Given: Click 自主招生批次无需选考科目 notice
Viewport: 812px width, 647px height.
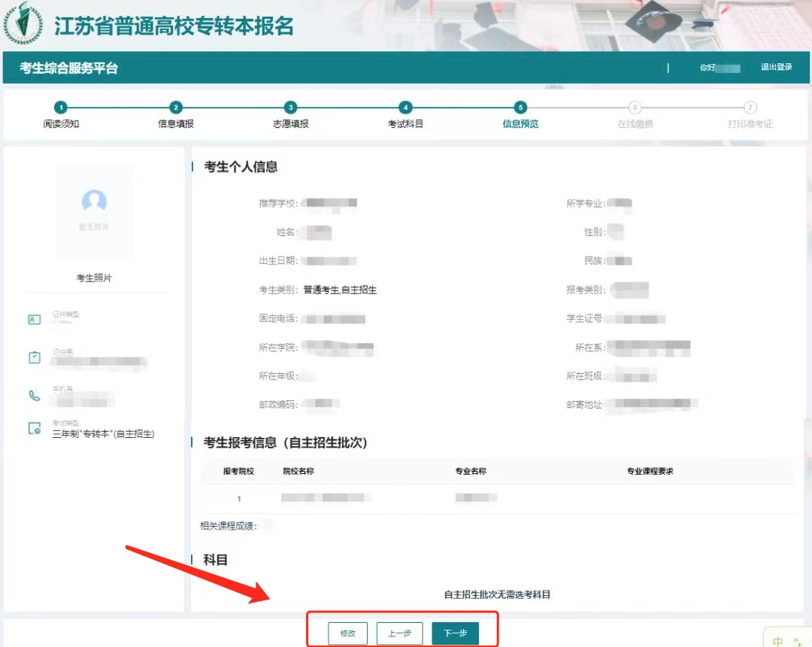Looking at the screenshot, I should tap(497, 594).
